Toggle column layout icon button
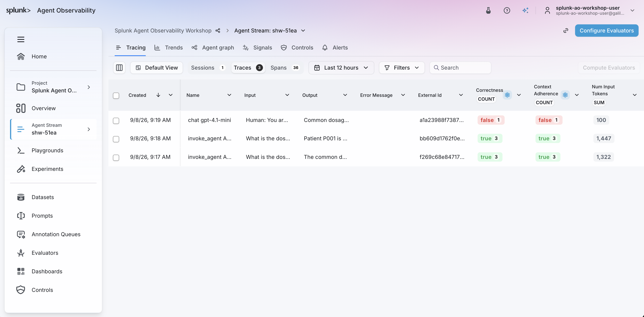Image resolution: width=644 pixels, height=317 pixels. [x=119, y=68]
